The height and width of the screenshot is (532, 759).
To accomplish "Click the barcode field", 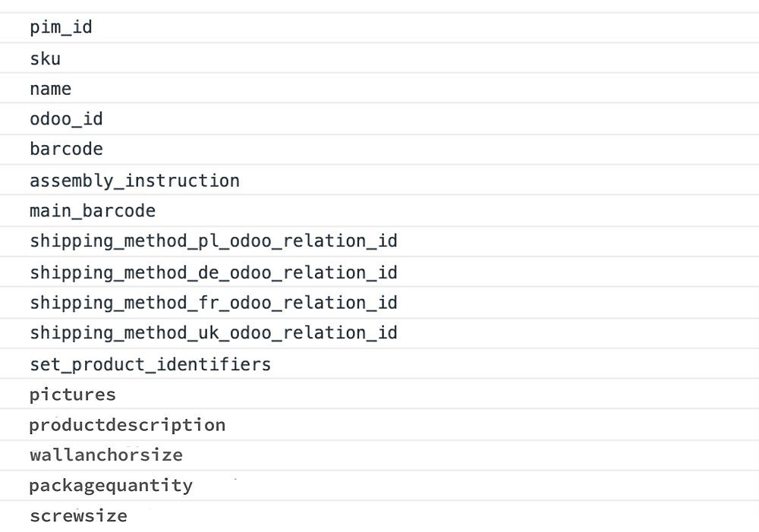I will point(66,150).
